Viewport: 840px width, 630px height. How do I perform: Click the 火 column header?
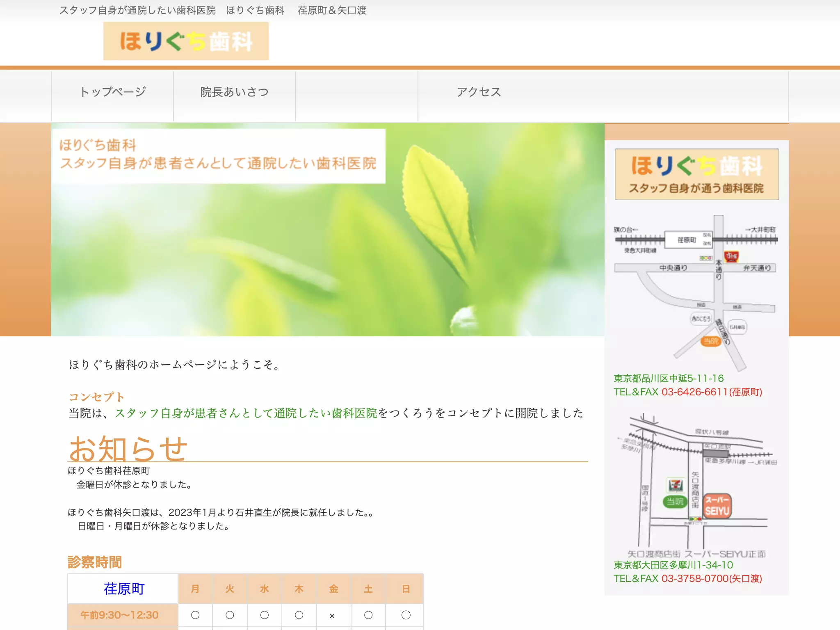230,589
